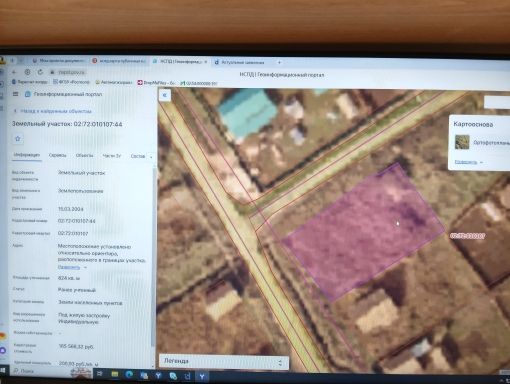The width and height of the screenshot is (510, 384).
Task: Click the heading Земельный участок: 02:72:010107:44
Action: (67, 124)
